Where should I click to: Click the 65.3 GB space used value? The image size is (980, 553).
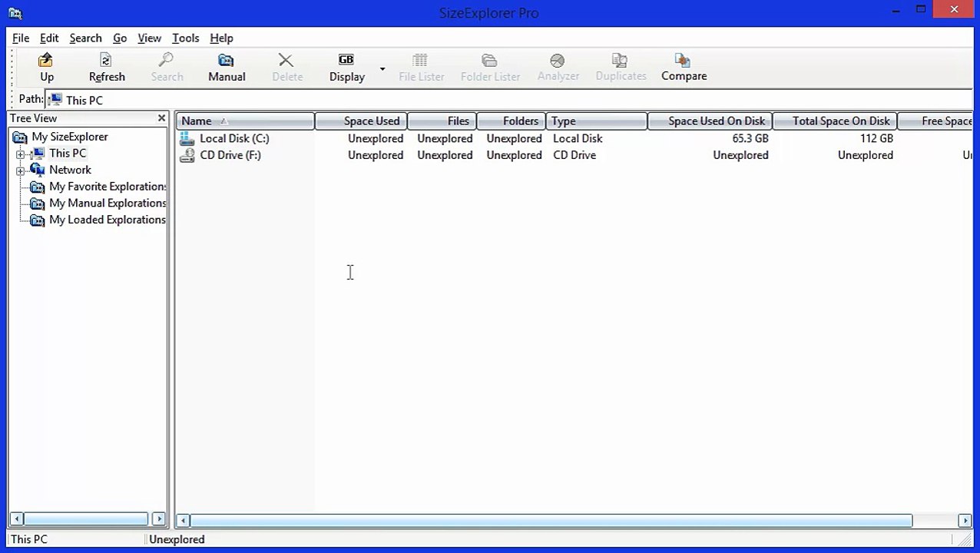(x=750, y=138)
